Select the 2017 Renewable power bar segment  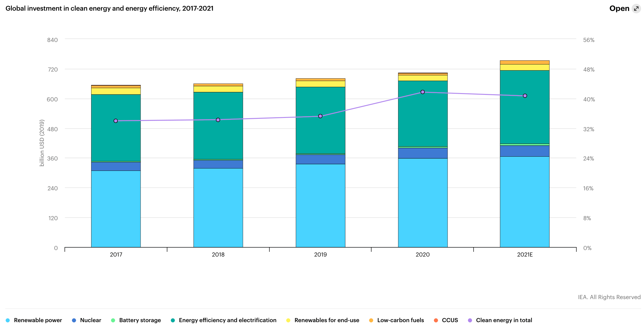[x=116, y=209]
